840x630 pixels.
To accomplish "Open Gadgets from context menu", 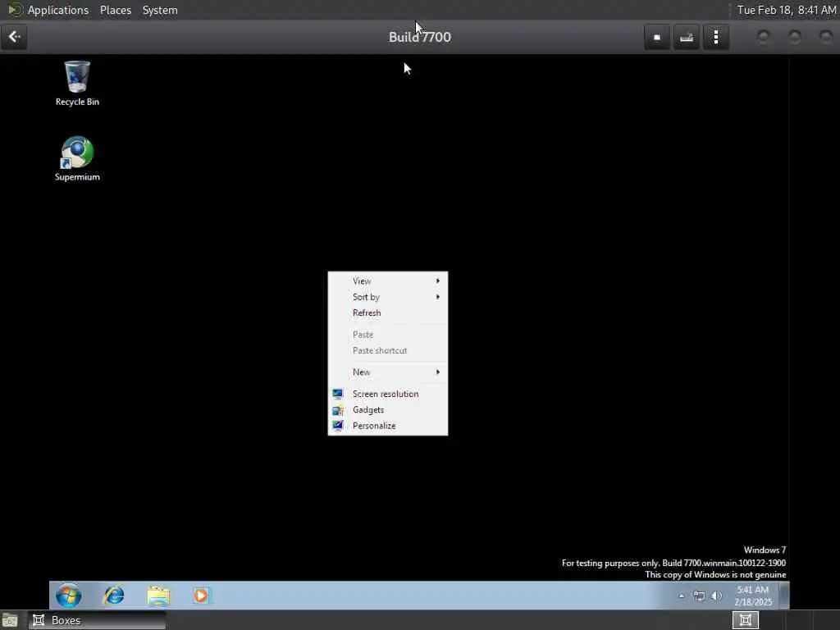I will click(388, 410).
